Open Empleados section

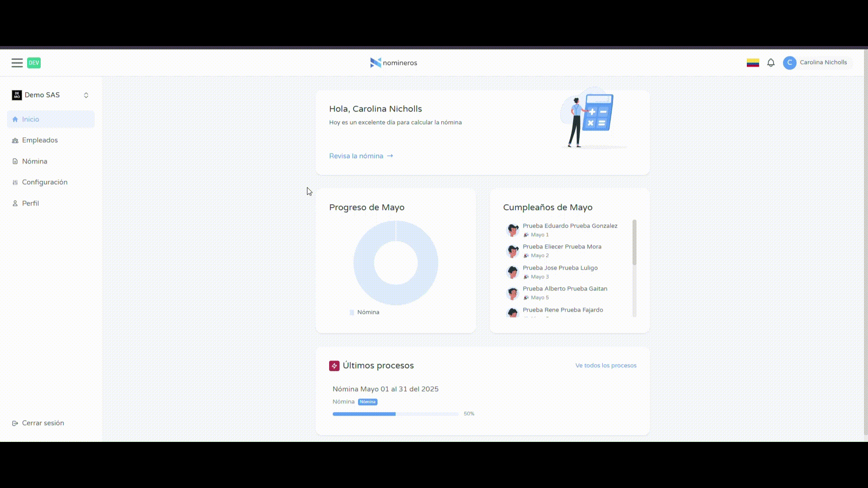click(x=40, y=140)
